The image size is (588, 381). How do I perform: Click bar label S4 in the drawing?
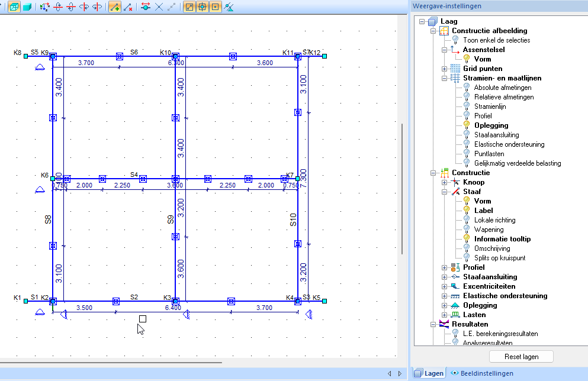click(x=134, y=175)
